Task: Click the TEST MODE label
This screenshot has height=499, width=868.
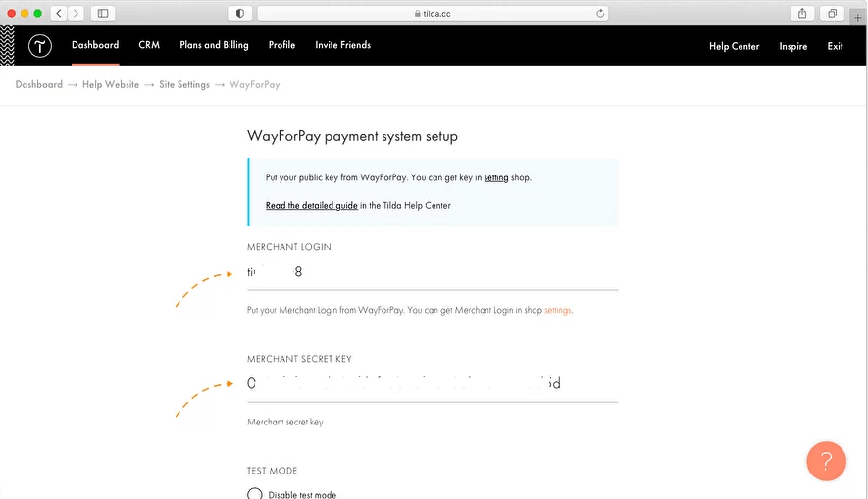Action: (272, 471)
